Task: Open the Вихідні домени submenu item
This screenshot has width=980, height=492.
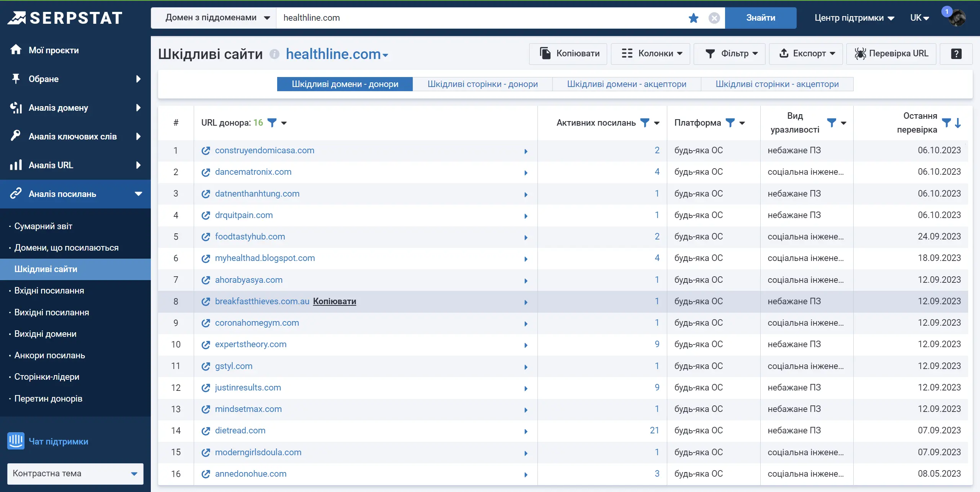Action: click(45, 334)
